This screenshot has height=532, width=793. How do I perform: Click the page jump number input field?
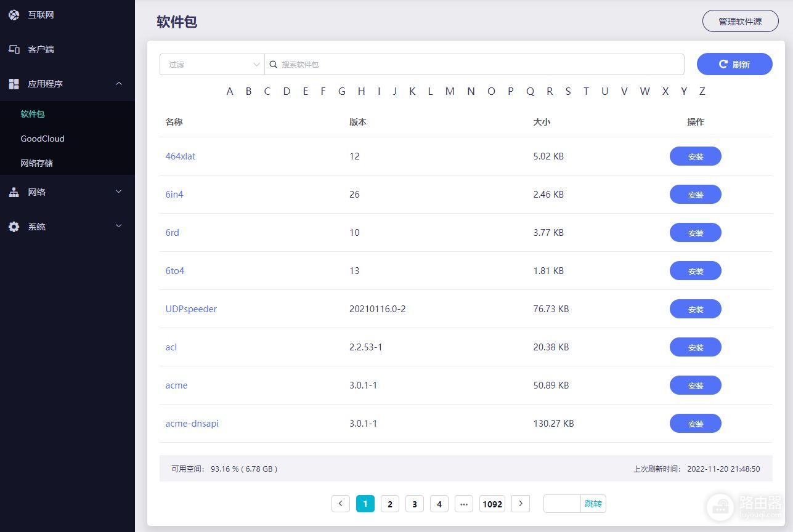562,504
